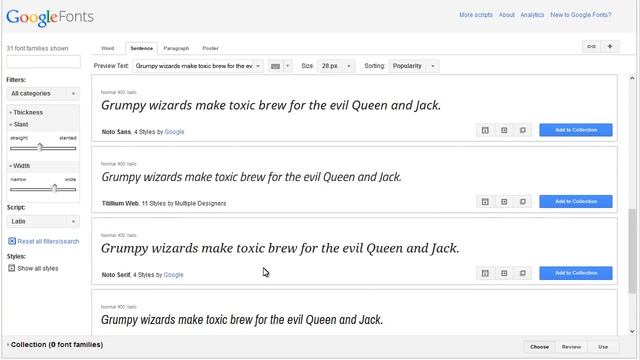Image resolution: width=640 pixels, height=360 pixels.
Task: Click the scrollbar down arrow
Action: click(x=632, y=332)
